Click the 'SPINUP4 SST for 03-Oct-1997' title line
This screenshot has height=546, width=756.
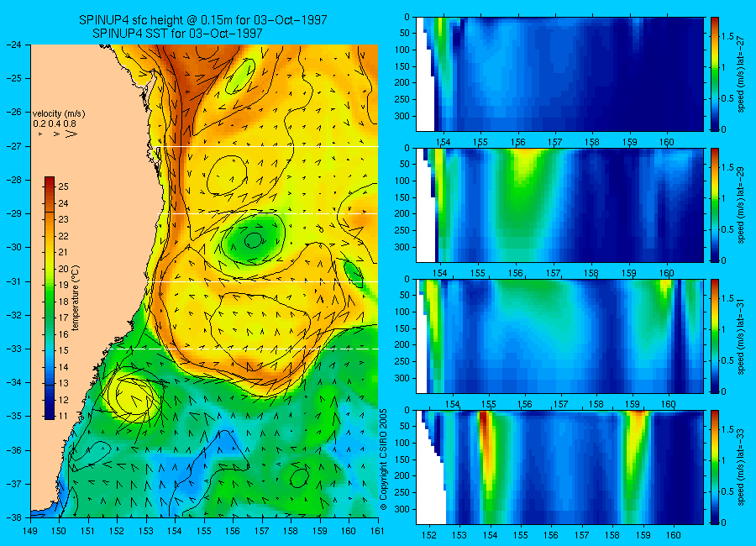click(x=177, y=34)
